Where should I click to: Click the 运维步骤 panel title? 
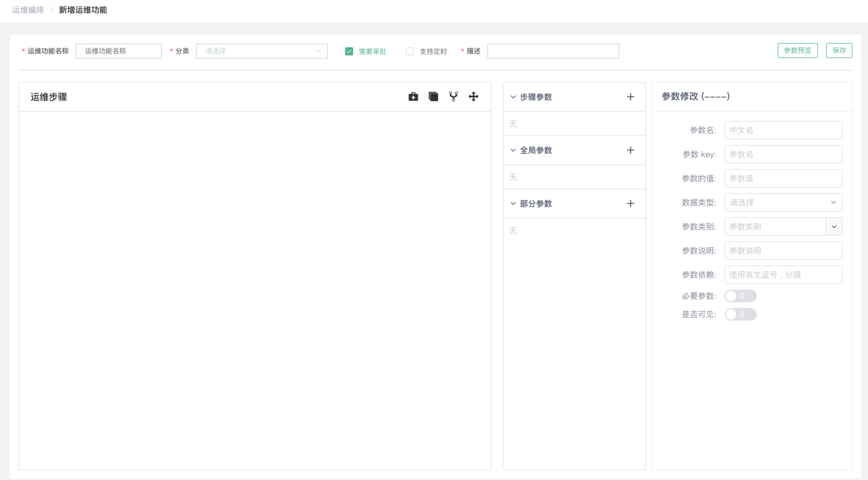click(49, 97)
